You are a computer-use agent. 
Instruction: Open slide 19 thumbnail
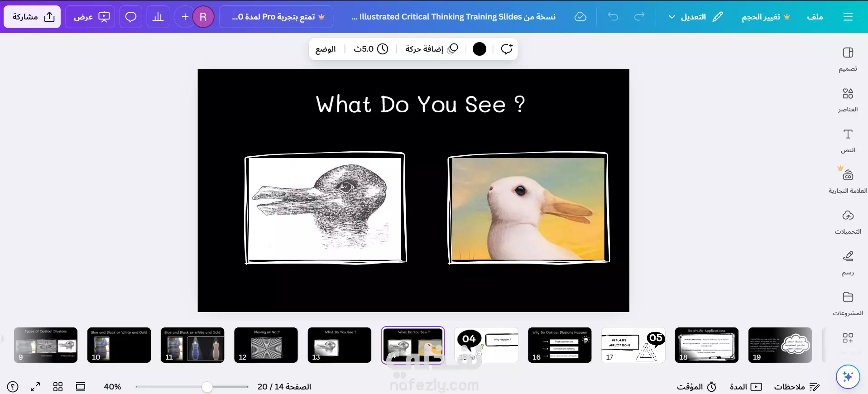[780, 345]
